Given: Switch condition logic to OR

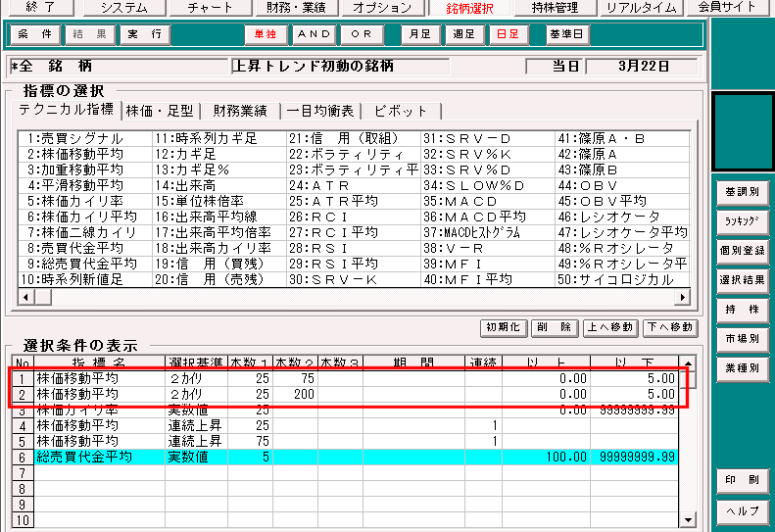Looking at the screenshot, I should pyautogui.click(x=362, y=34).
